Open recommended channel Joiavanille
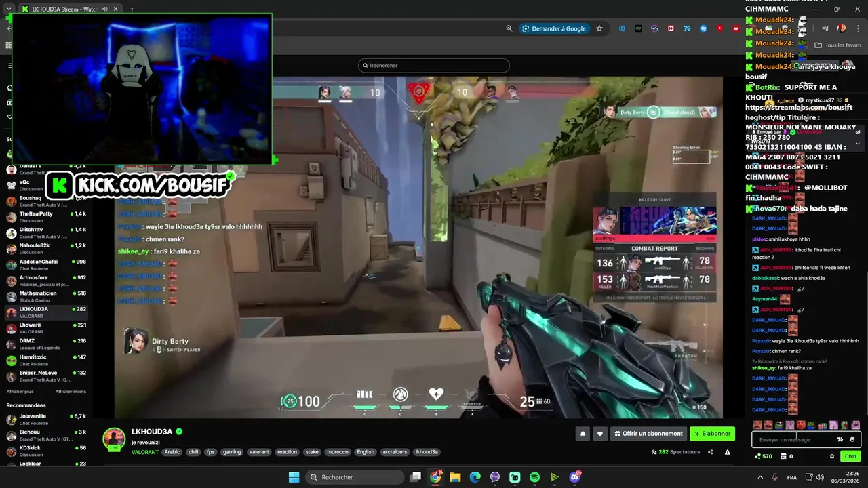 [x=46, y=419]
